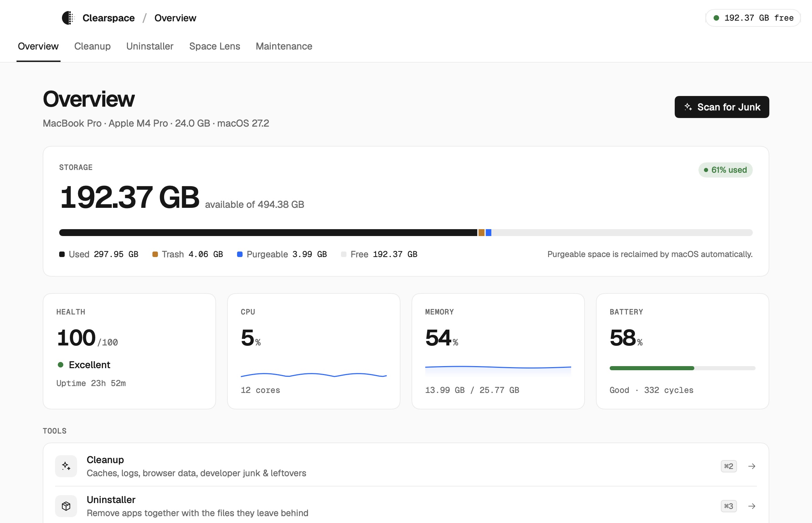812x523 pixels.
Task: Click the arrow on the Cleanup row
Action: coord(752,466)
